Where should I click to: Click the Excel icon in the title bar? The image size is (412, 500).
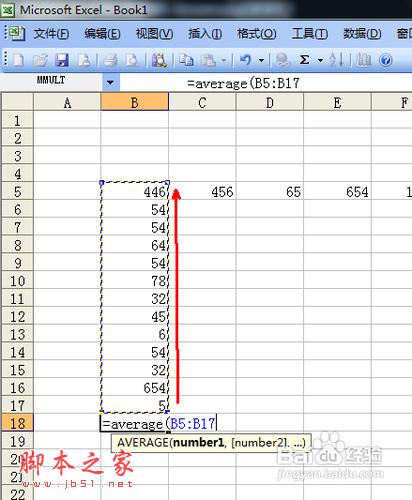point(7,10)
